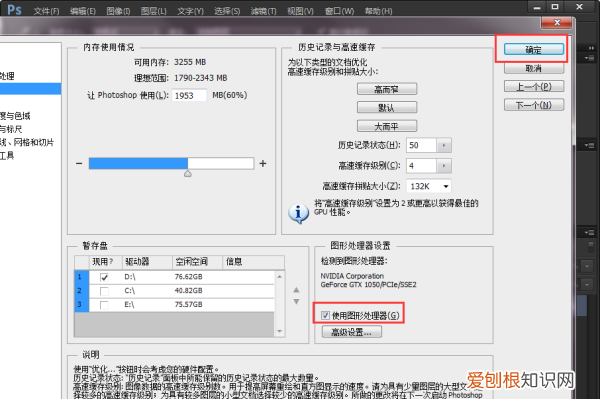Move scratch disk down with arrow
This screenshot has height=399, width=600.
296,301
